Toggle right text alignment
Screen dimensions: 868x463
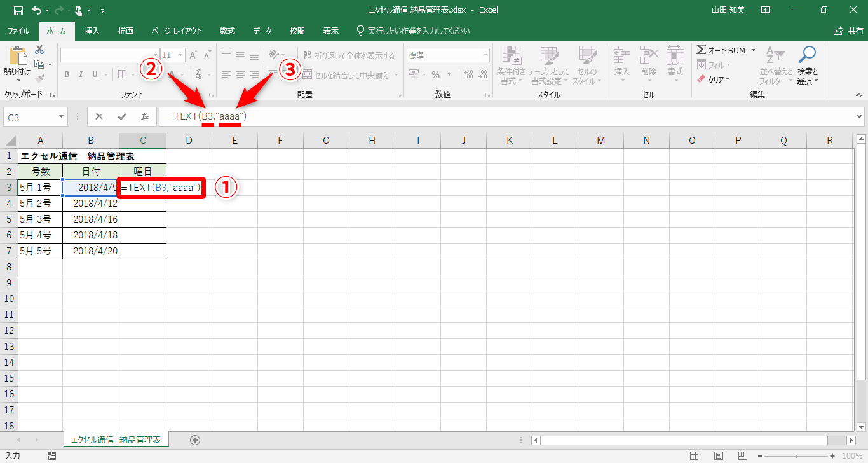coord(254,74)
